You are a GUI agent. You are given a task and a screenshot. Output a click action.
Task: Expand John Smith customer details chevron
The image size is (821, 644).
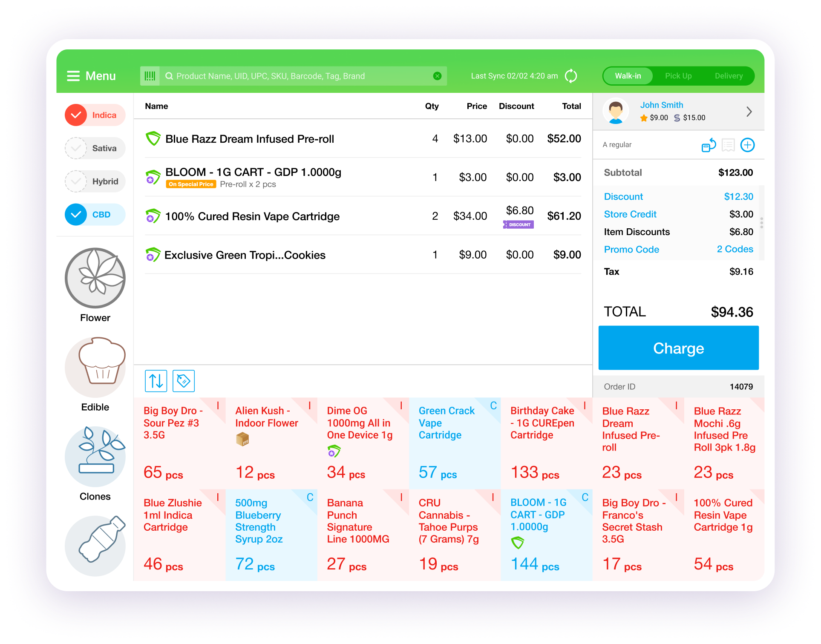coord(749,112)
